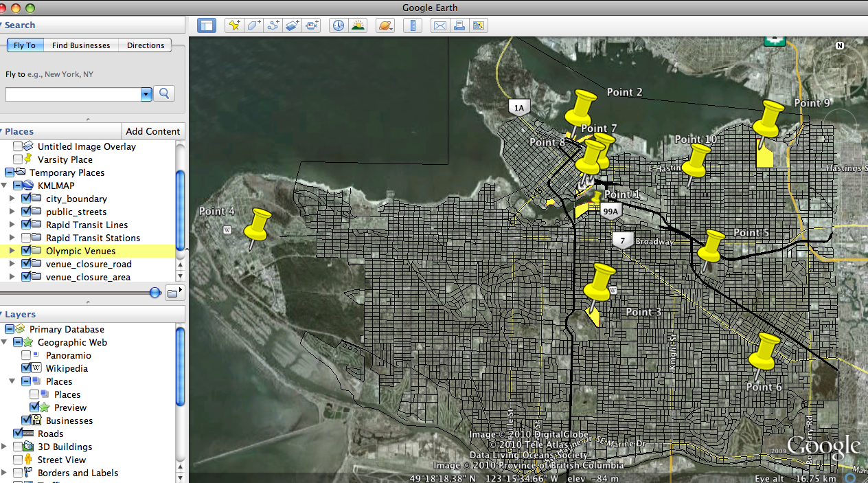Viewport: 868px width, 483px height.
Task: Expand the public_streets folder tree
Action: click(11, 212)
